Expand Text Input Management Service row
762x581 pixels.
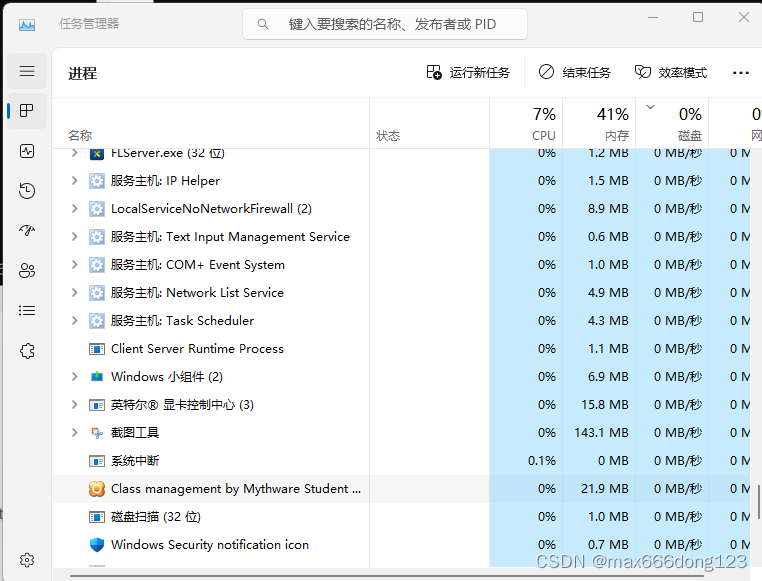pyautogui.click(x=74, y=237)
